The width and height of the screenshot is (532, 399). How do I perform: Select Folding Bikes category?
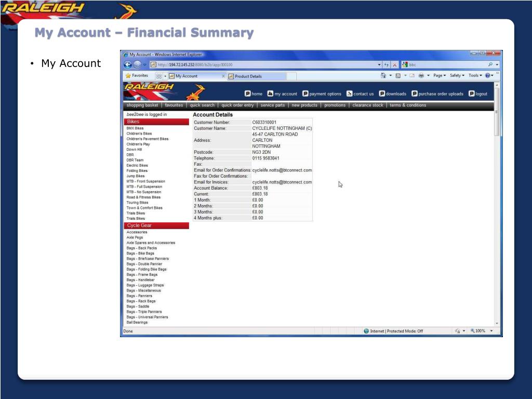[137, 170]
